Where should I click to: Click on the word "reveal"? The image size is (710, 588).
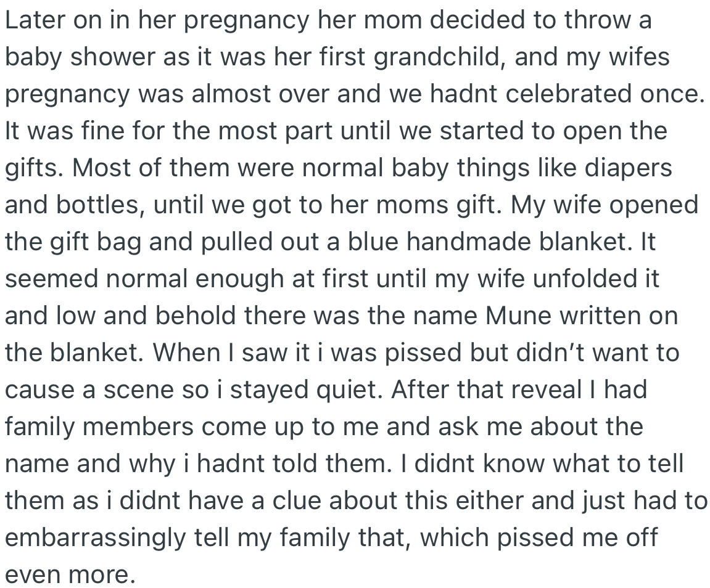[x=544, y=390]
